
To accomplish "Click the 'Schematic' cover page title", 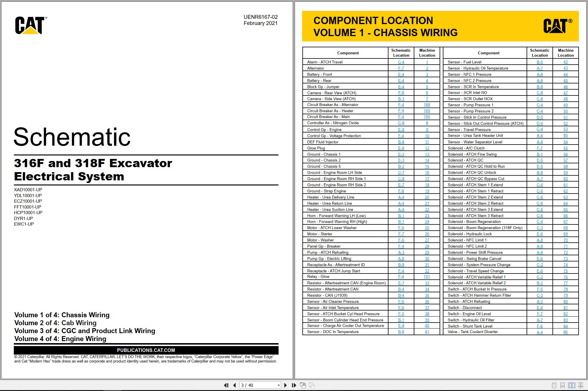I will click(x=72, y=137).
